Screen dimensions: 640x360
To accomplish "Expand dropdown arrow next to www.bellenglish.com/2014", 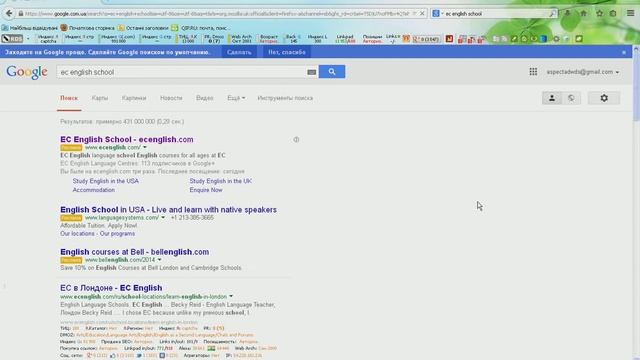I will (160, 260).
